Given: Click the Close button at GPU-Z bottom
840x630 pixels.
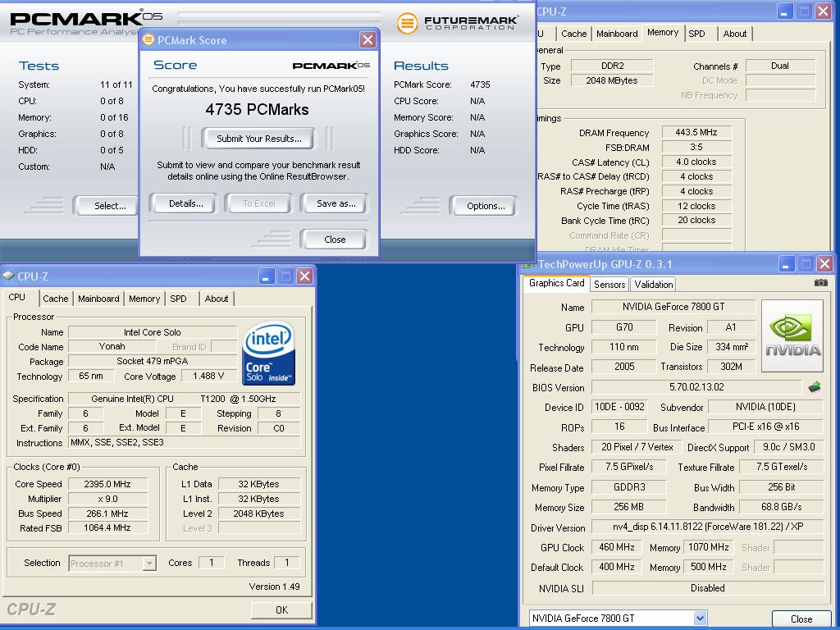Looking at the screenshot, I should [x=801, y=619].
